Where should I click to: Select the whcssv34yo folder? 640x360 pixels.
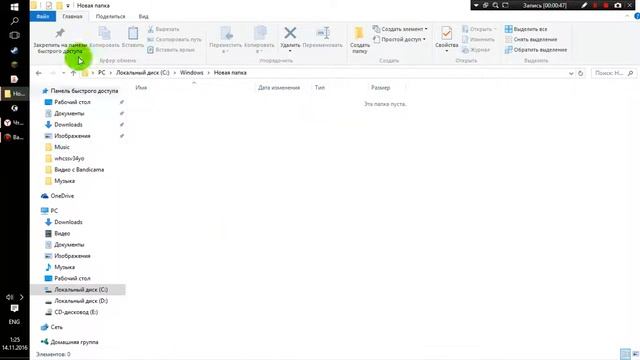pyautogui.click(x=69, y=158)
